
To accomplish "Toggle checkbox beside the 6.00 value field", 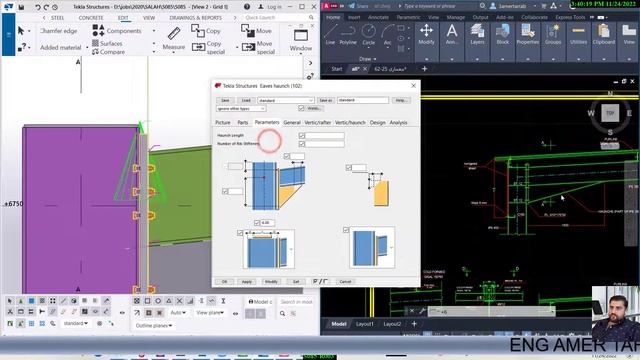I will coord(257,223).
